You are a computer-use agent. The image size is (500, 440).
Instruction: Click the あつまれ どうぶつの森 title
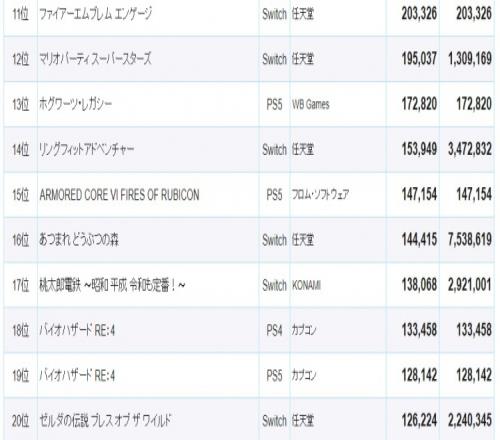click(x=79, y=240)
